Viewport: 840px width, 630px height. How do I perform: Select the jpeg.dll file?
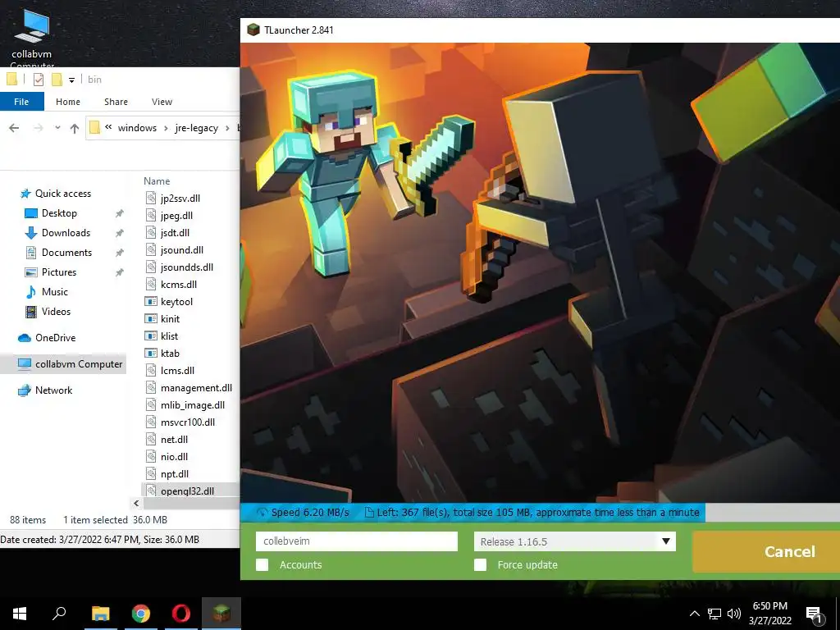(x=176, y=216)
